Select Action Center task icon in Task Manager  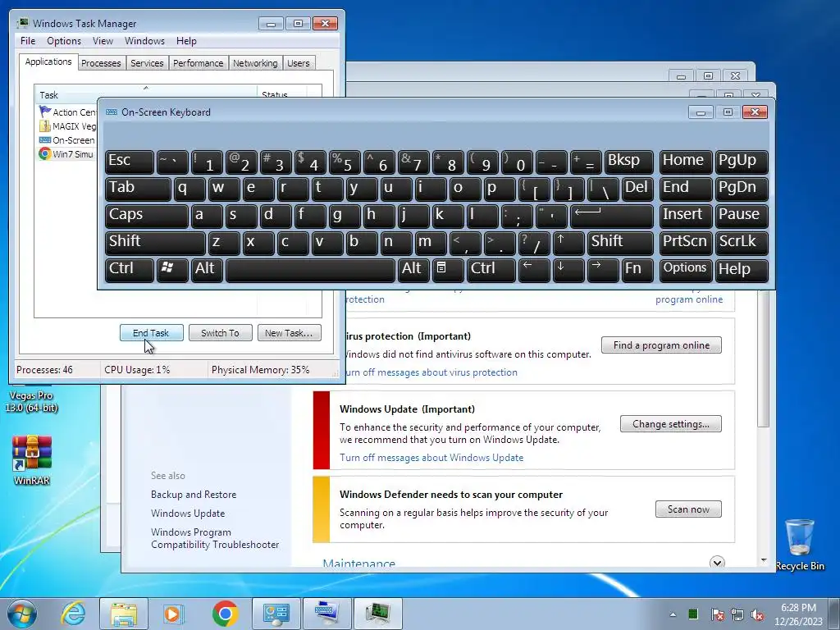click(x=45, y=112)
